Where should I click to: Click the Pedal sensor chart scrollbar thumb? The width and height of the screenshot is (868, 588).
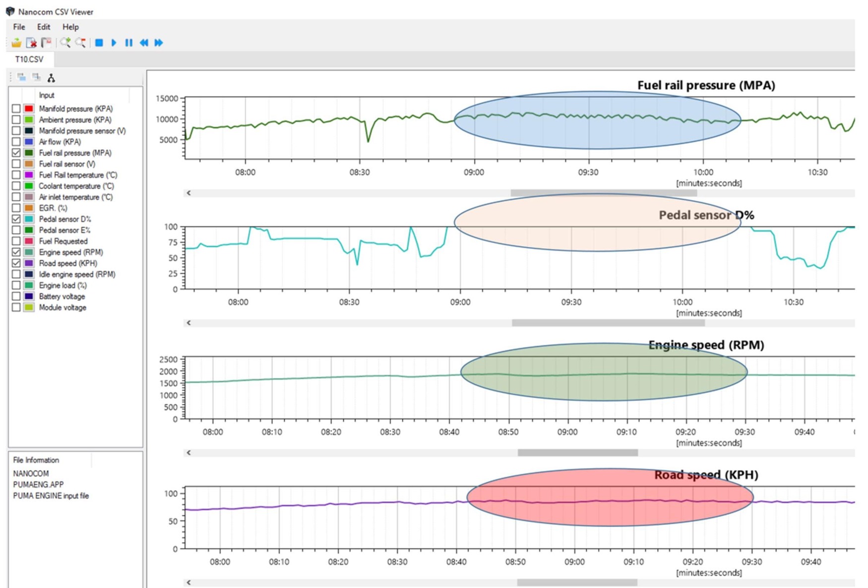[608, 323]
